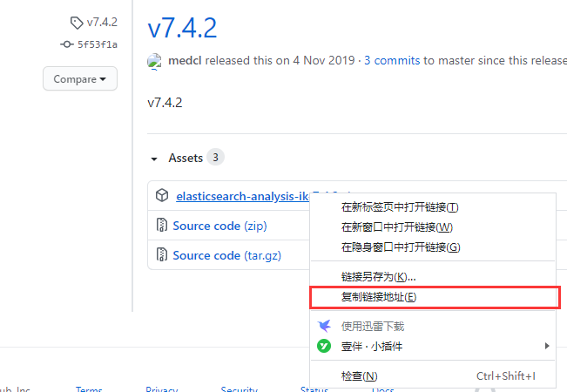
Task: Click the v7.4.2 description text
Action: point(165,103)
